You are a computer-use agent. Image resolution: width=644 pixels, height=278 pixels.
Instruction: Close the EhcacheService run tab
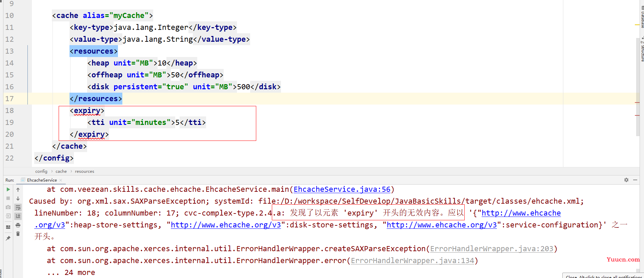coord(61,180)
